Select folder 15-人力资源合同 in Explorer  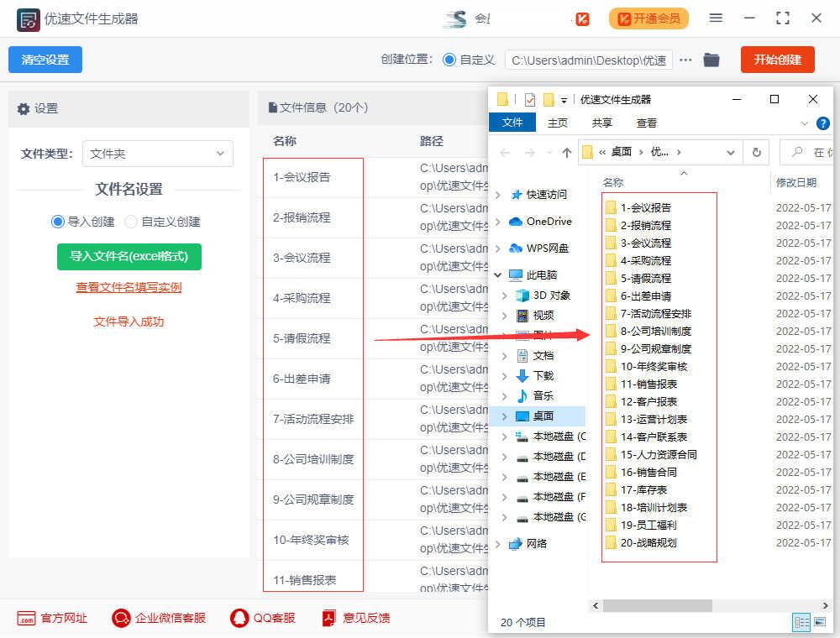[651, 454]
